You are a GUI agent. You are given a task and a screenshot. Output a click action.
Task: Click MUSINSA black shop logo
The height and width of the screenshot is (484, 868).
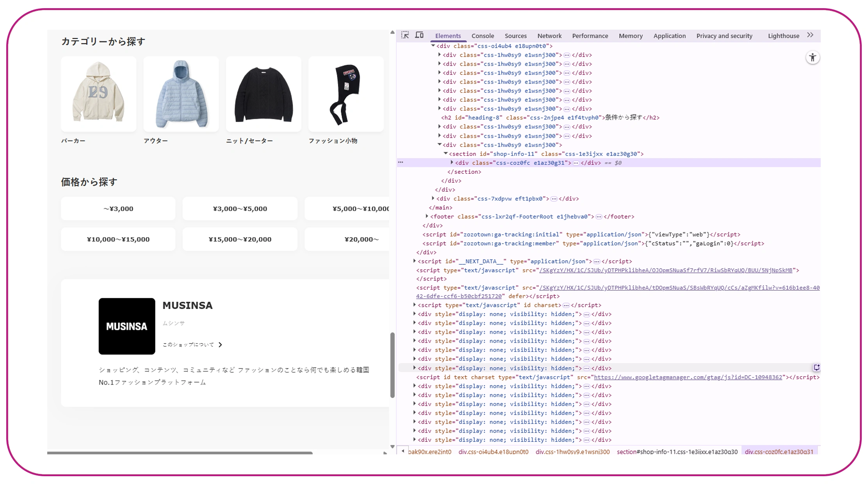point(127,326)
